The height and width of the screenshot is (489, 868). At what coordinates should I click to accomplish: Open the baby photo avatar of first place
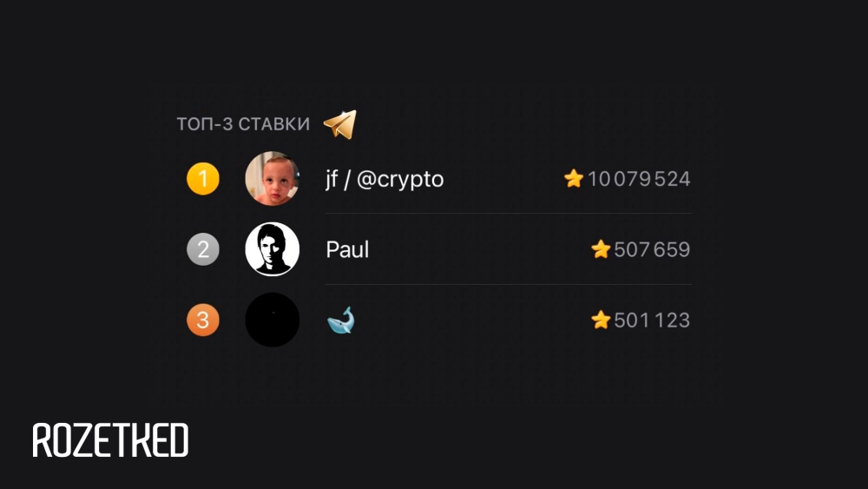273,179
